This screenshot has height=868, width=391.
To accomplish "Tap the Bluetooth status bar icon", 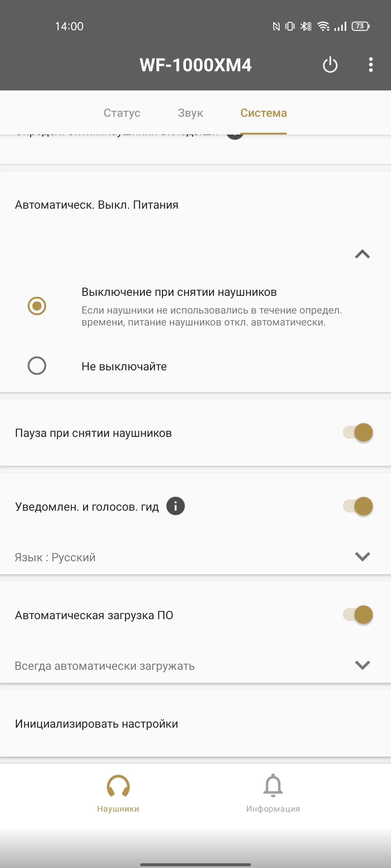I will (x=306, y=26).
